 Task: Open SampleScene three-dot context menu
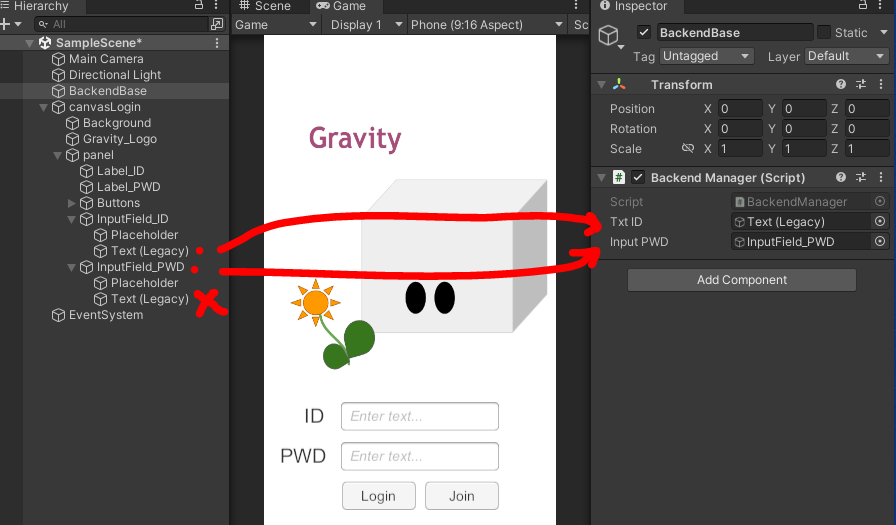click(217, 43)
